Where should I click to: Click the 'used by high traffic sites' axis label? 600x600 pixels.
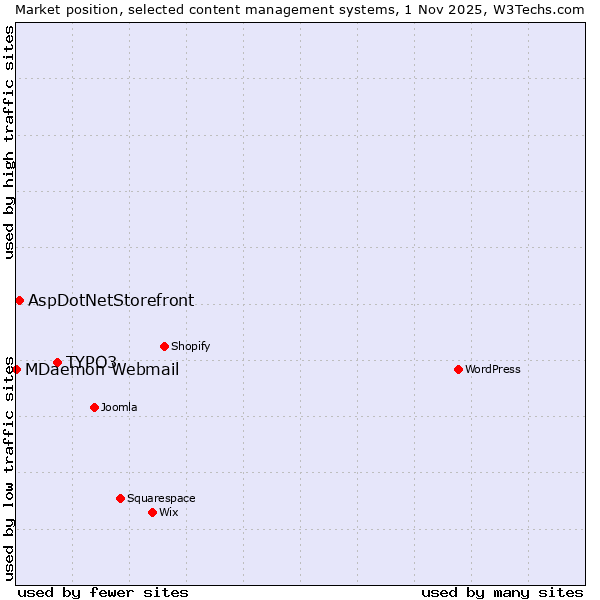tap(9, 142)
